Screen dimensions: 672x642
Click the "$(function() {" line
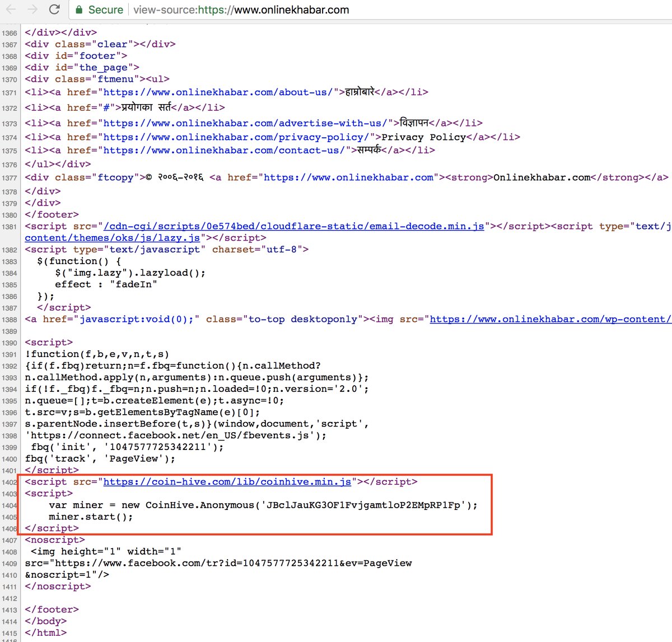pyautogui.click(x=79, y=261)
